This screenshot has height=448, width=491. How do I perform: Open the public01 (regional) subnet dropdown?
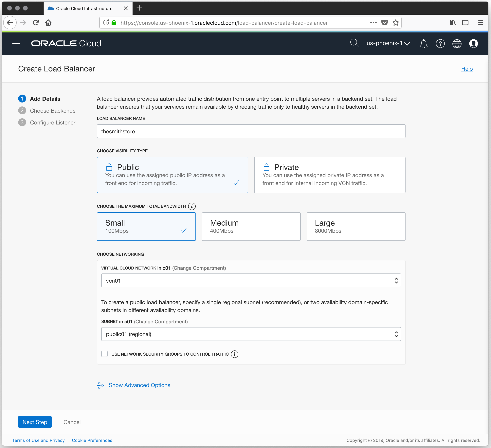251,334
